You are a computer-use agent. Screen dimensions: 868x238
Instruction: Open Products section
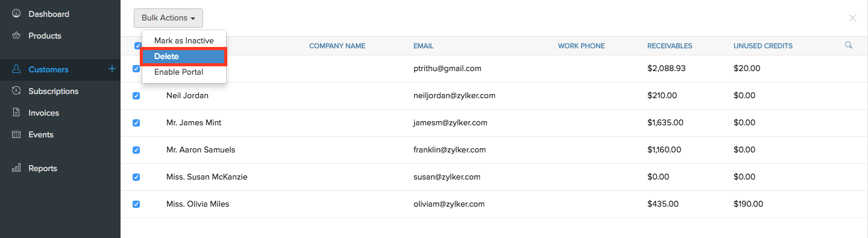point(45,36)
